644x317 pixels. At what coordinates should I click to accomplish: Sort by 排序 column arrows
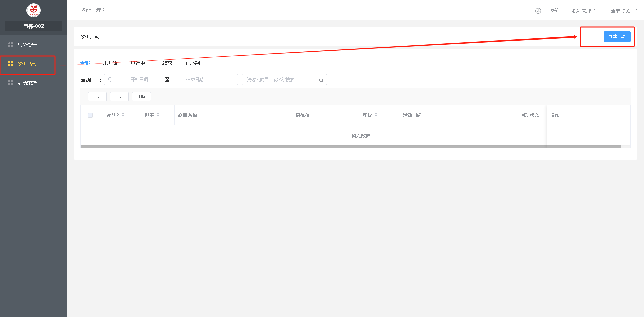pyautogui.click(x=158, y=115)
